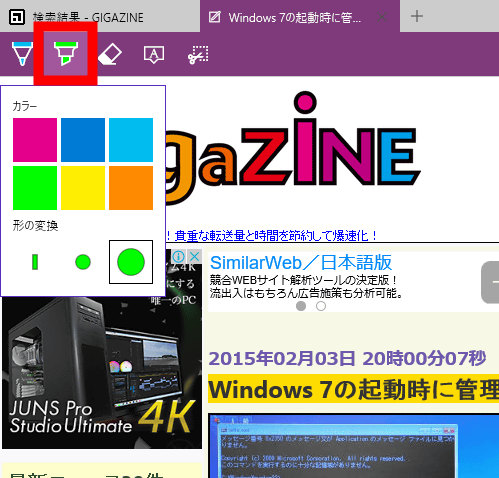Open the Windows 7 console screenshot thumbnail

pyautogui.click(x=354, y=446)
